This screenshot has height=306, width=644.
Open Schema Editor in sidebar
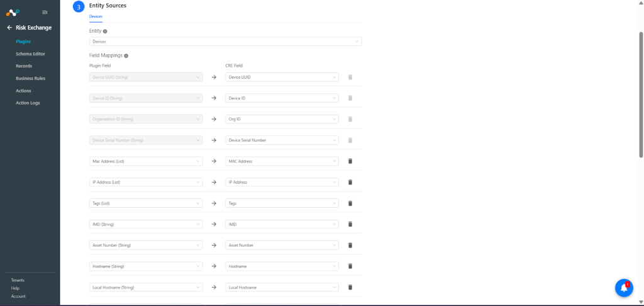tap(30, 54)
